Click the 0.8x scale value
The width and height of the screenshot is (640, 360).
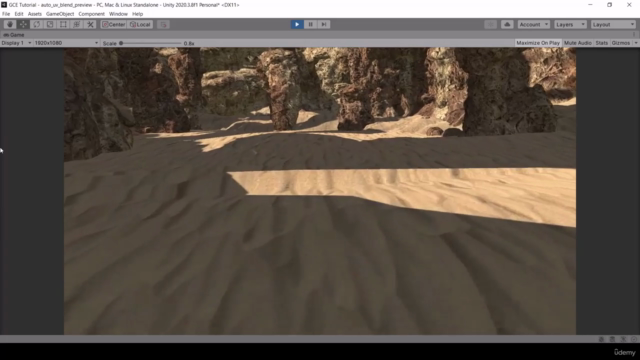pos(189,43)
